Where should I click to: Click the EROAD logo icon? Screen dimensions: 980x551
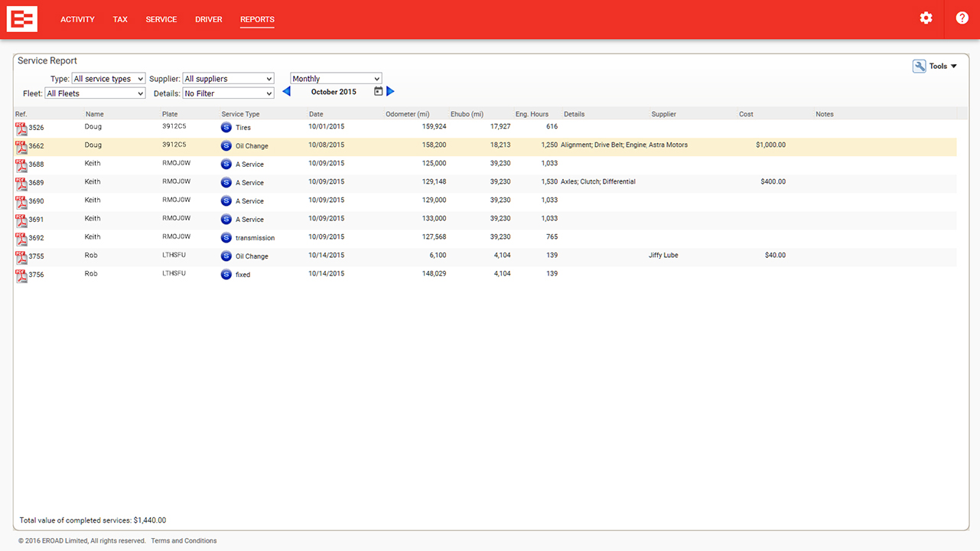click(22, 19)
